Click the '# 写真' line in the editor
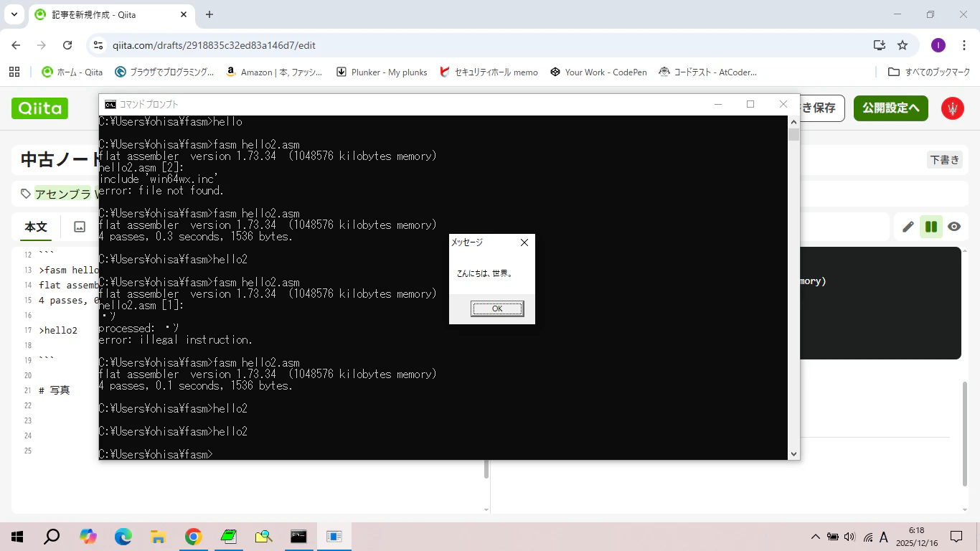Screen dimensions: 980x551 click(55, 390)
